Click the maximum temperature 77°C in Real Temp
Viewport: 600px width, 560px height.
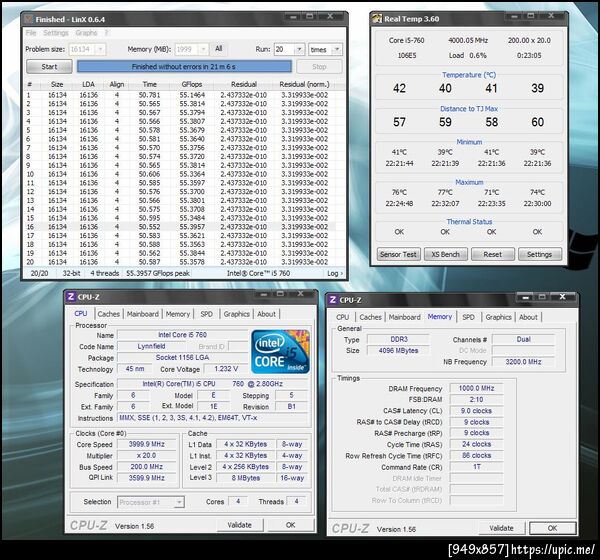[445, 192]
